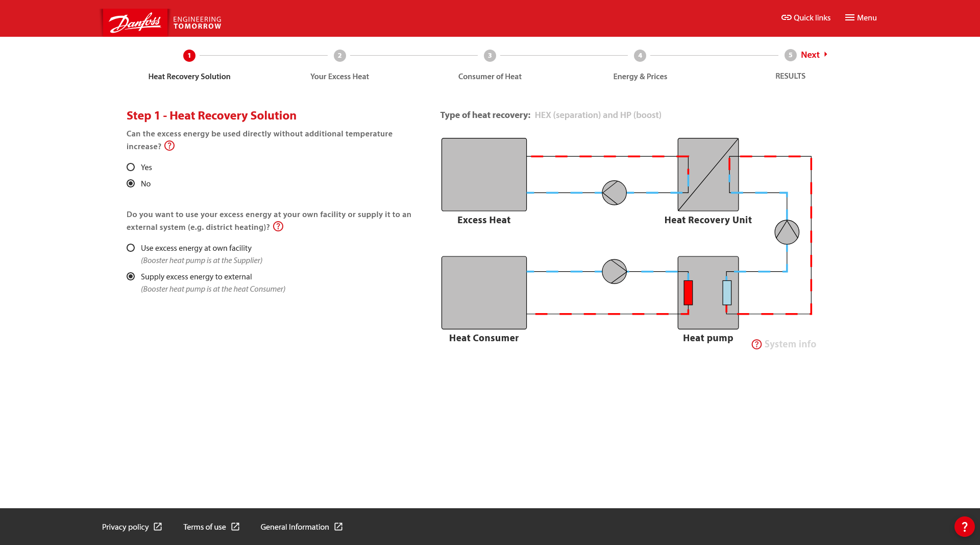Viewport: 980px width, 545px height.
Task: Jump to step 4 Energy & Prices
Action: [640, 56]
